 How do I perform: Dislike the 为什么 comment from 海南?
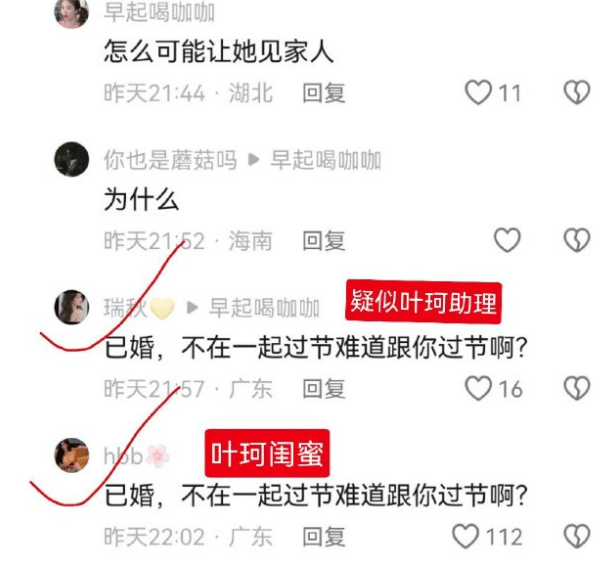point(577,240)
